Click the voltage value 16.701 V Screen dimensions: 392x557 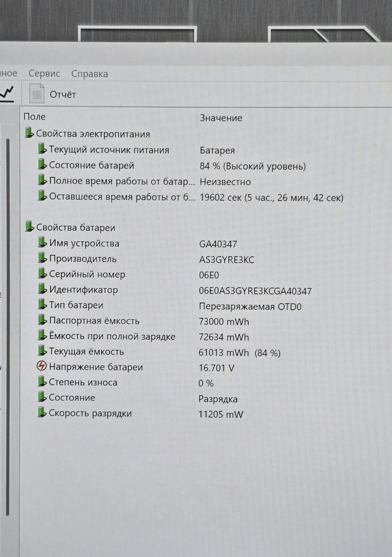(216, 368)
